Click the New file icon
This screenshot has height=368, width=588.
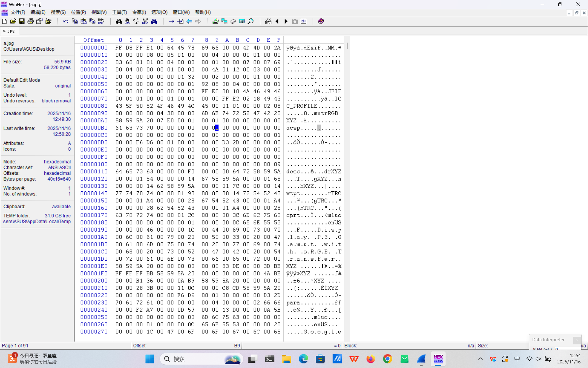click(4, 21)
